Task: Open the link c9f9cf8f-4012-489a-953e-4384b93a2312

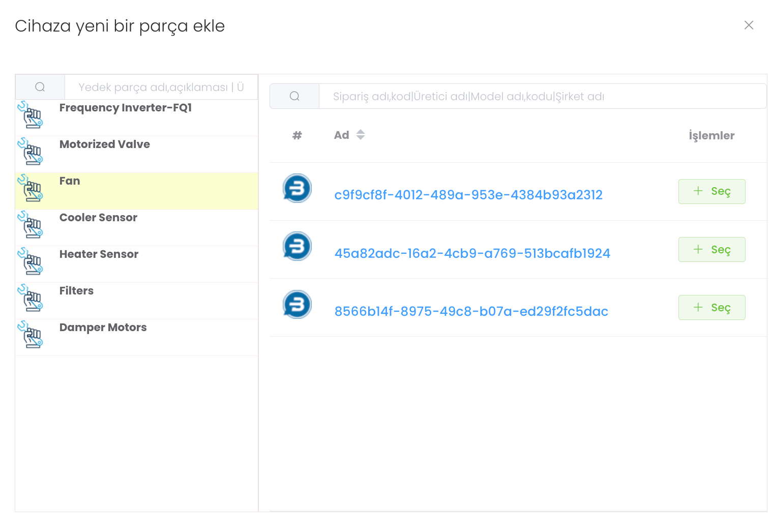Action: click(x=468, y=195)
